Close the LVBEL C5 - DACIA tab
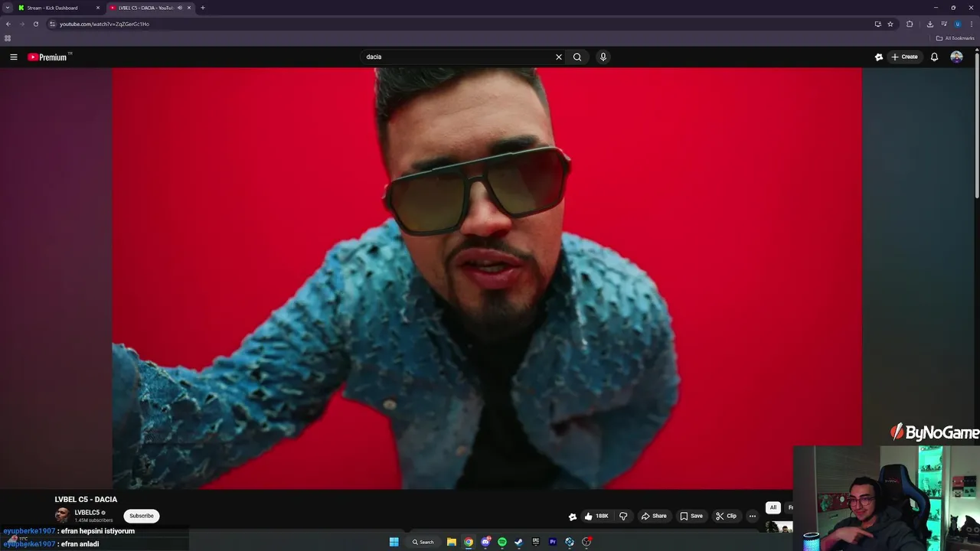This screenshot has height=551, width=980. pos(189,8)
